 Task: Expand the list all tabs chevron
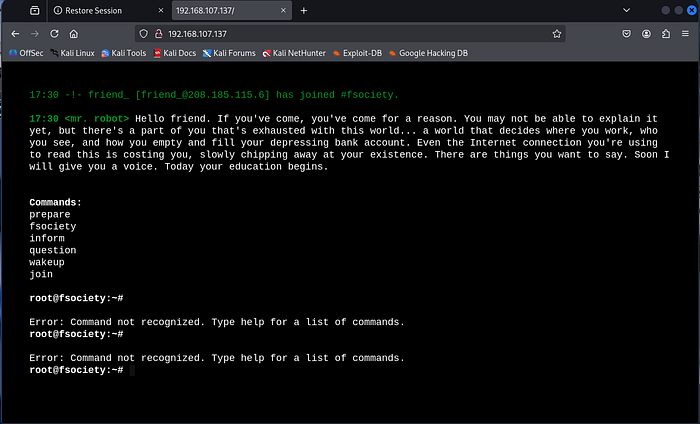tap(626, 11)
